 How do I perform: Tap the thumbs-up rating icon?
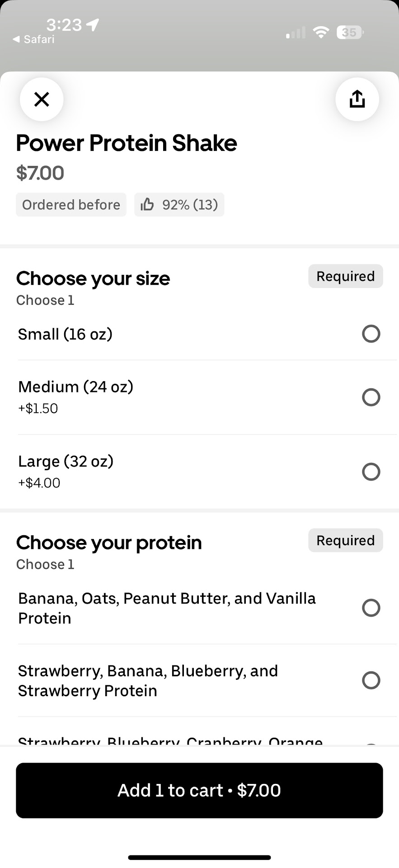[147, 205]
